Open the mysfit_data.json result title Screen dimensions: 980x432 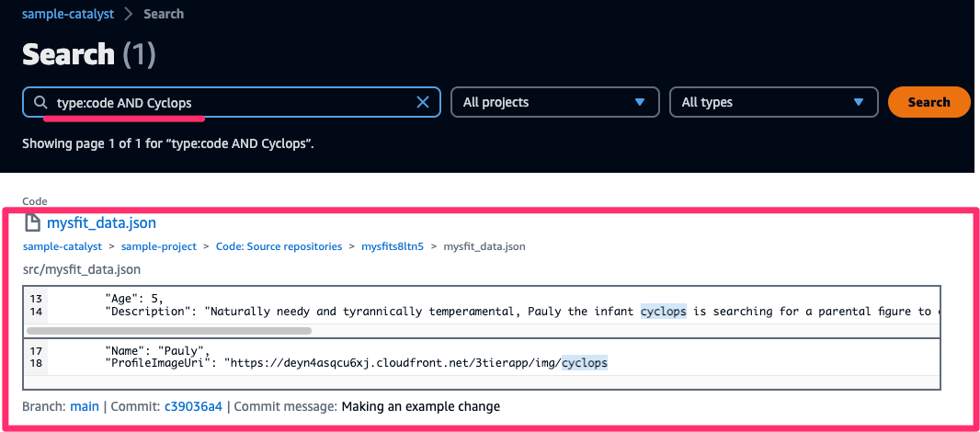pos(101,223)
